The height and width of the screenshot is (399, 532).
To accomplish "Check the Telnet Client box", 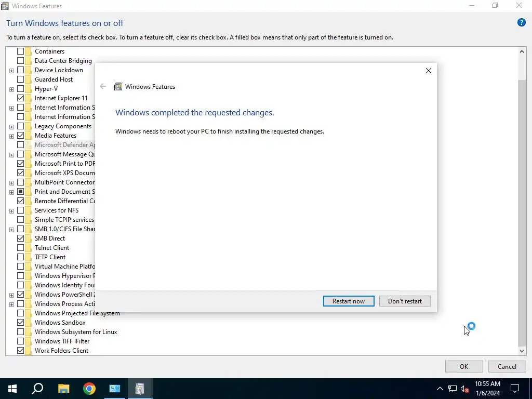I will [x=20, y=248].
